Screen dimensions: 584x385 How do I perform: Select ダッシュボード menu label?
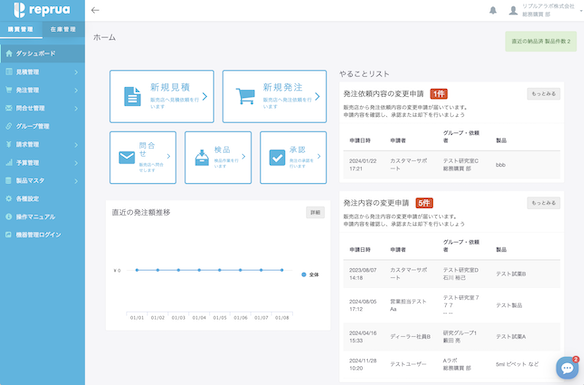tap(36, 54)
